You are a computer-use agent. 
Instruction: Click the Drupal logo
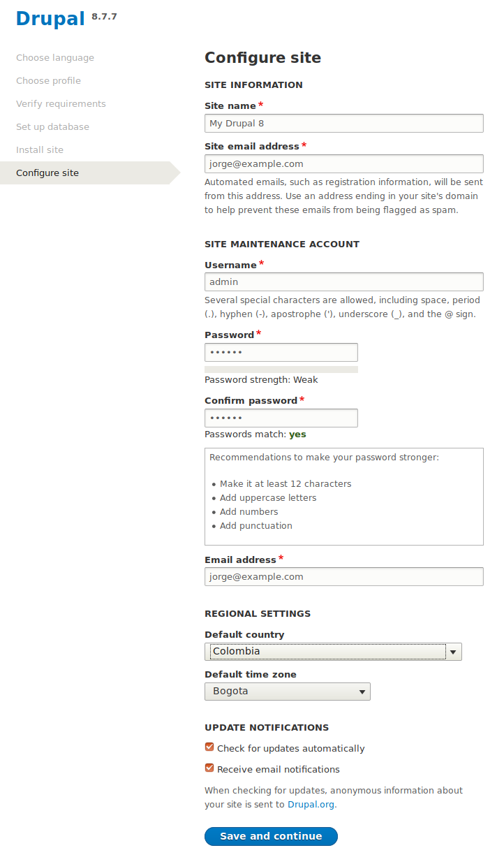(47, 18)
